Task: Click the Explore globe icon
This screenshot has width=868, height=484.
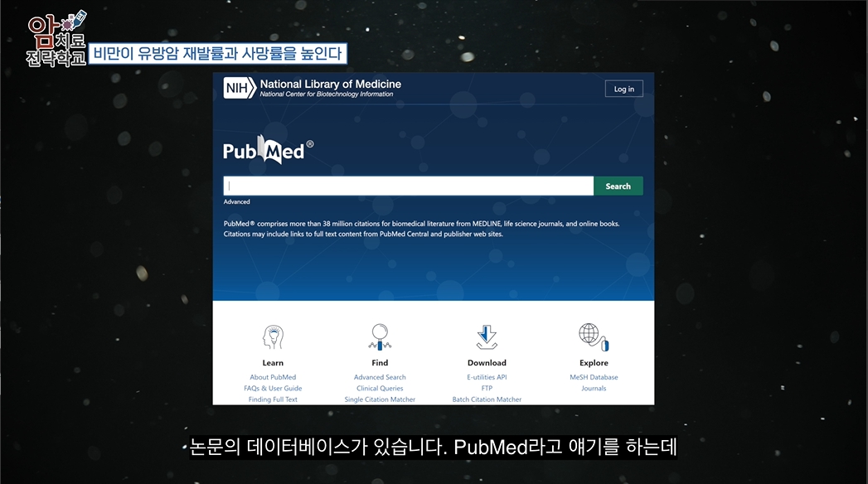Action: 594,336
